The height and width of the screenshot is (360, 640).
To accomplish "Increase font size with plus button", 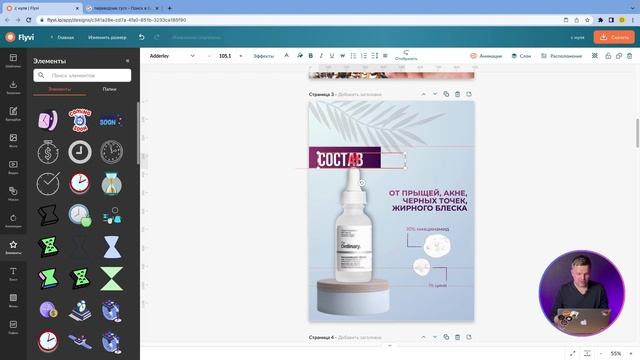I will tap(240, 56).
